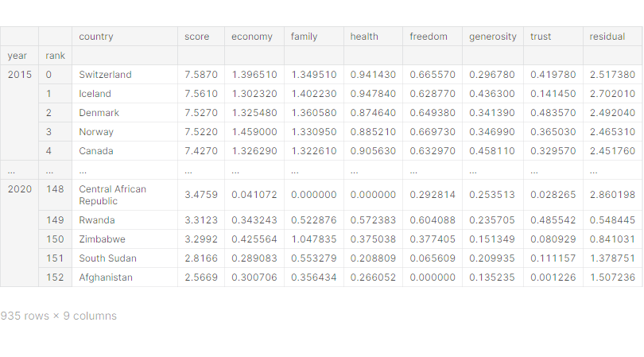Click Norway's score 7.5220
The width and height of the screenshot is (644, 357).
201,132
